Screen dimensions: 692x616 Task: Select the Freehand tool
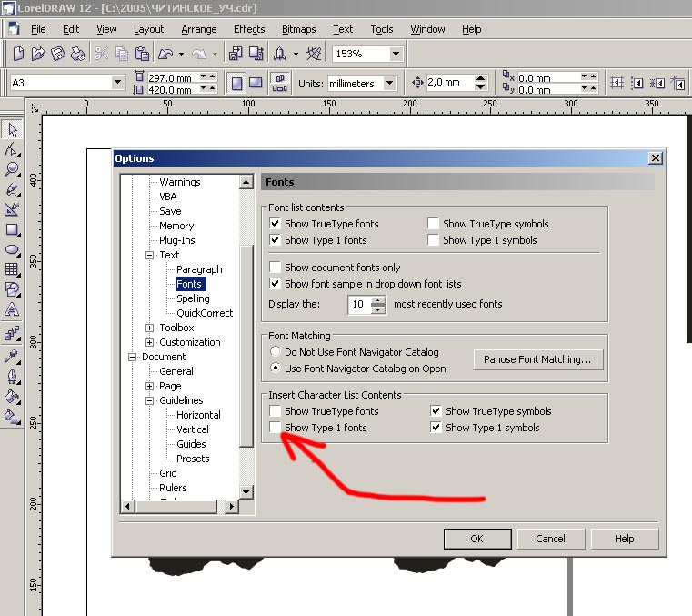[12, 190]
